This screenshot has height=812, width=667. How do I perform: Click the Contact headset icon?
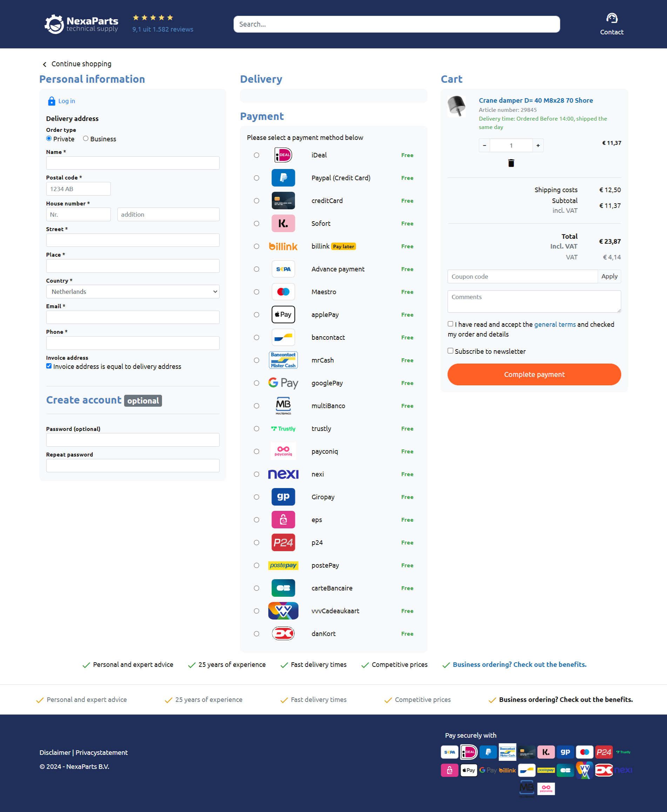tap(611, 18)
